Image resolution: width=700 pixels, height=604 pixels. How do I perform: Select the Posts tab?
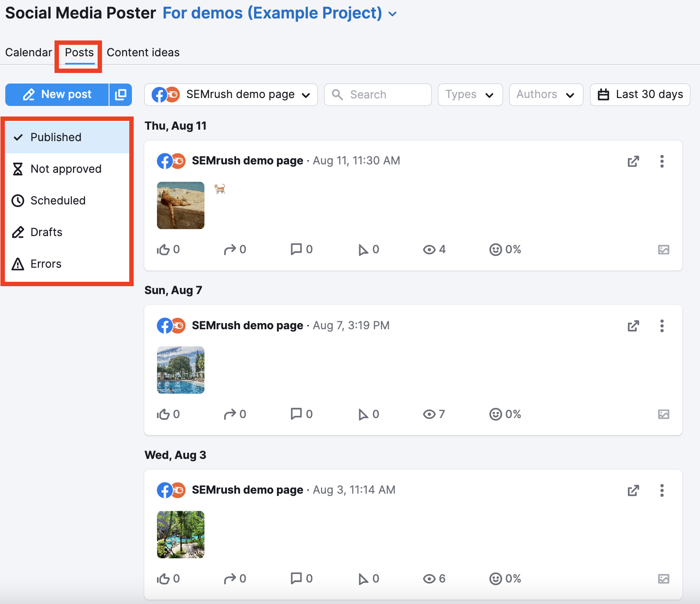click(x=79, y=52)
